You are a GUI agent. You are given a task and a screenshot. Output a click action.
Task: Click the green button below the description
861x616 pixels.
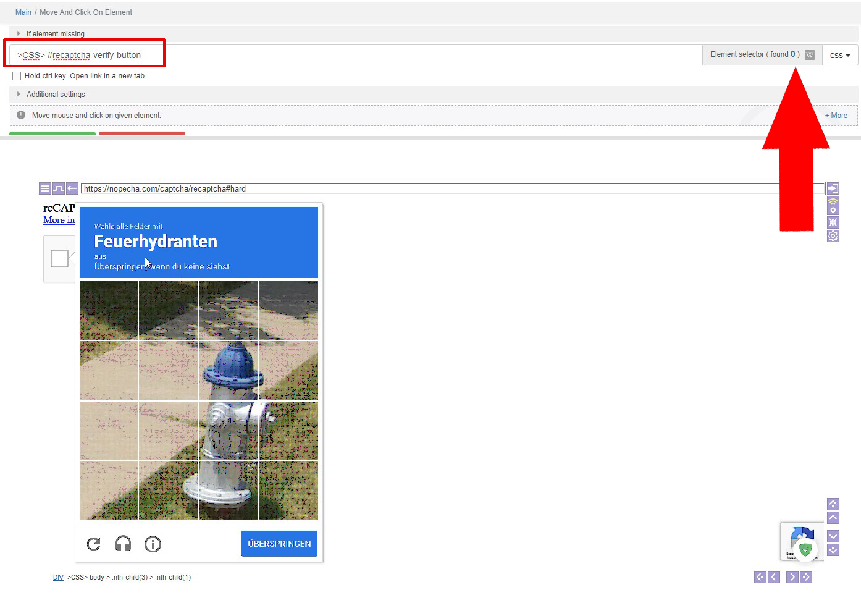(52, 133)
